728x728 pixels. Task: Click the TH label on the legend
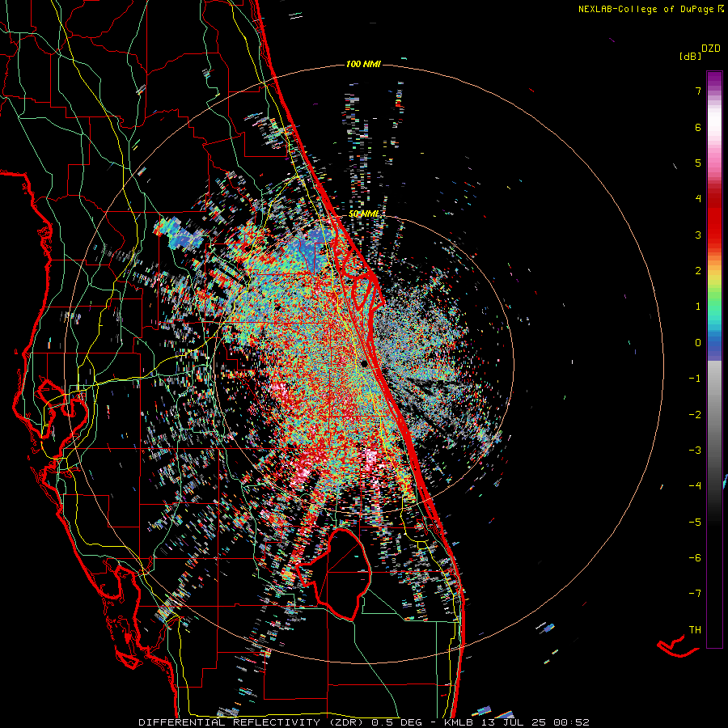(695, 629)
